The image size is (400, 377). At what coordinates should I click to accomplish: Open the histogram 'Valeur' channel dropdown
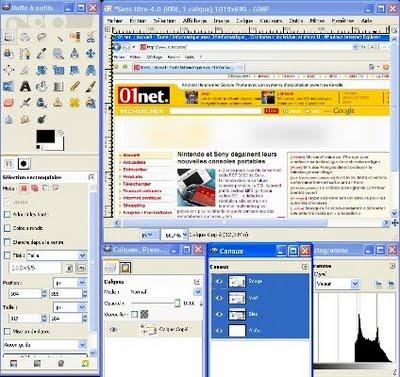337,284
